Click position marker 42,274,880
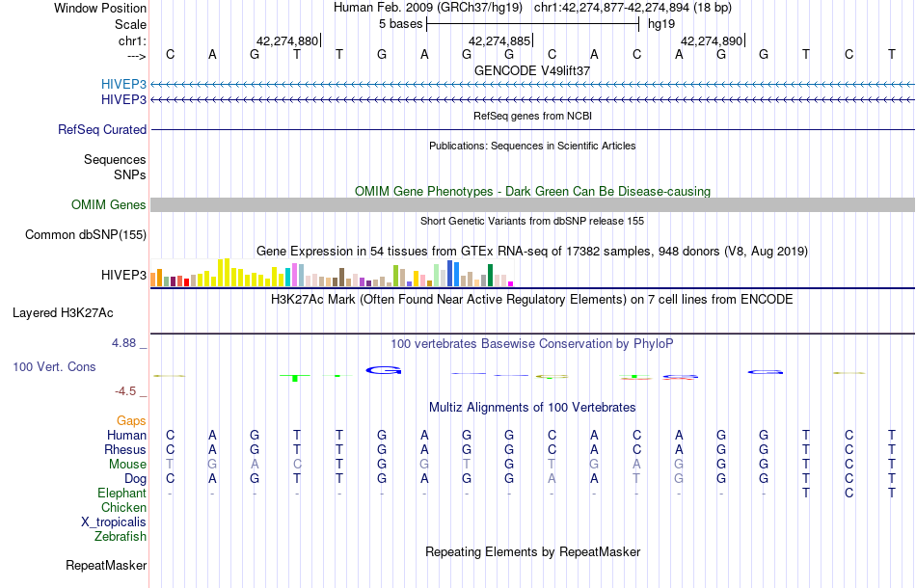 pyautogui.click(x=287, y=40)
